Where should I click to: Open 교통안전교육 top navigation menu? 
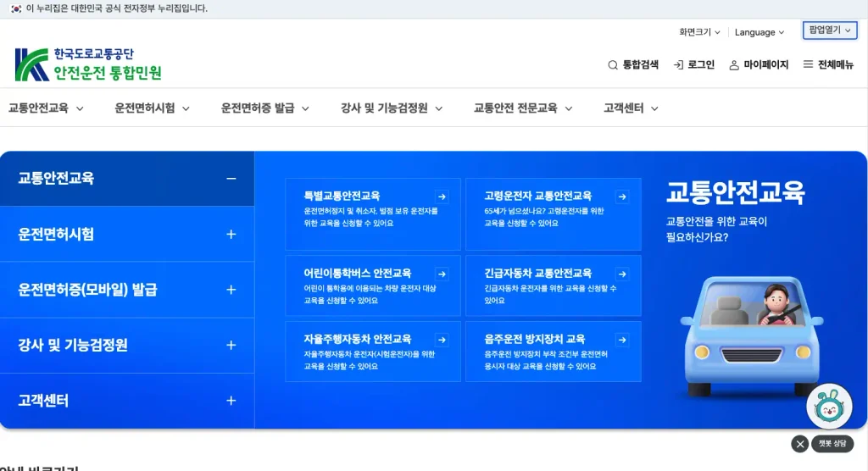pyautogui.click(x=46, y=108)
